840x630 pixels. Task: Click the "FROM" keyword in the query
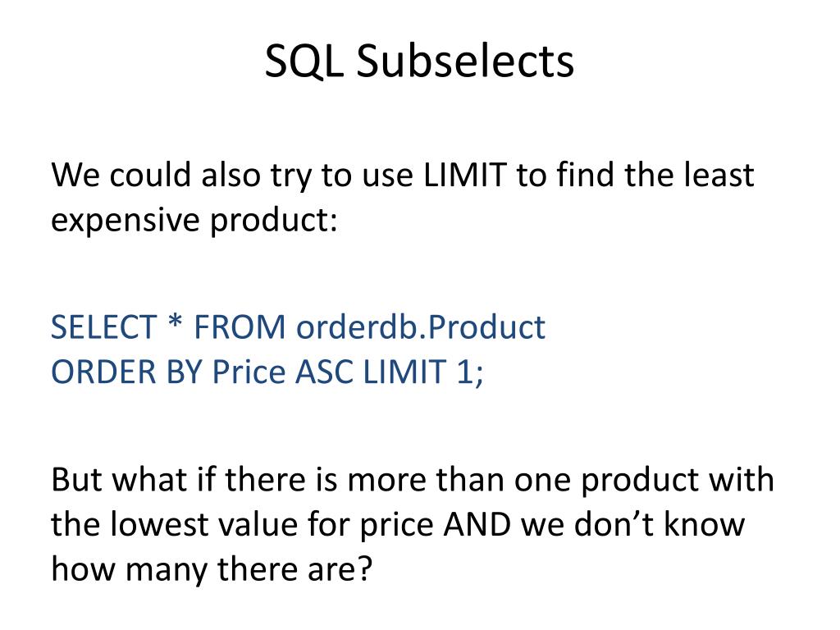point(240,326)
